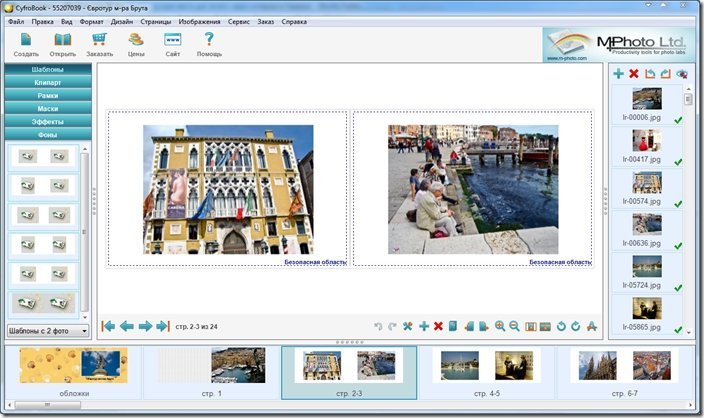The width and height of the screenshot is (704, 418).
Task: Expand the Клипарт panel section
Action: [x=46, y=82]
